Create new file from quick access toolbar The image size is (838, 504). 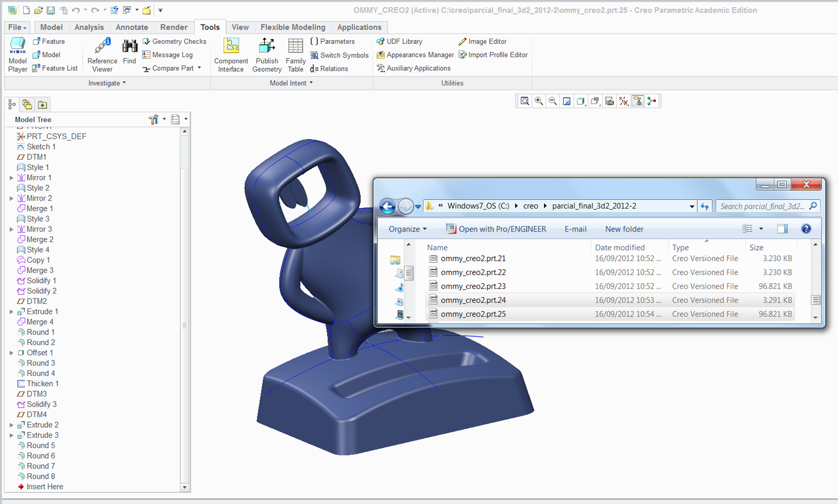26,10
